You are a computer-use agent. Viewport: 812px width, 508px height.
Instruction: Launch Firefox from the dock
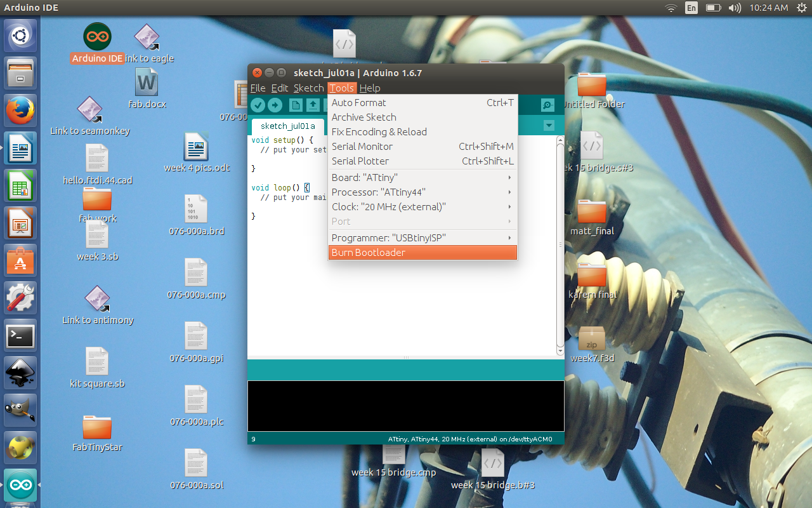click(x=20, y=111)
